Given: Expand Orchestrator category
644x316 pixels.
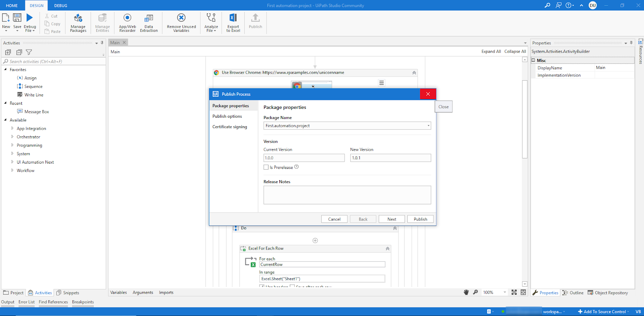Looking at the screenshot, I should (12, 137).
